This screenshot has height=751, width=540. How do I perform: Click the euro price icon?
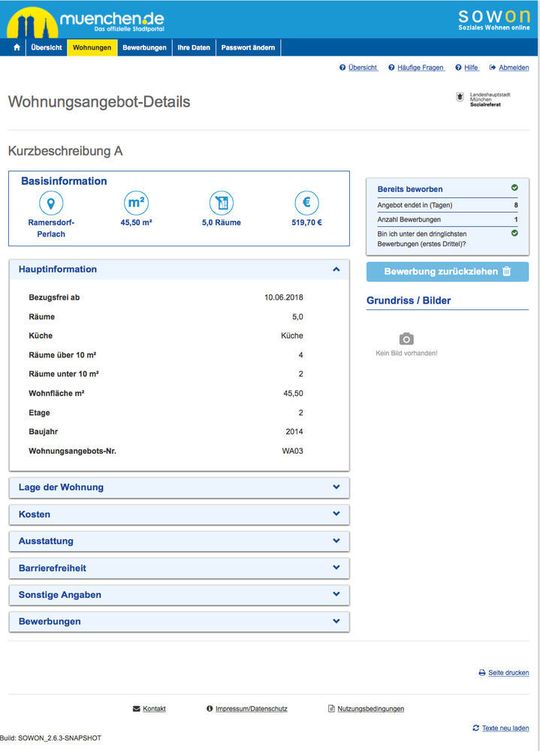(307, 203)
